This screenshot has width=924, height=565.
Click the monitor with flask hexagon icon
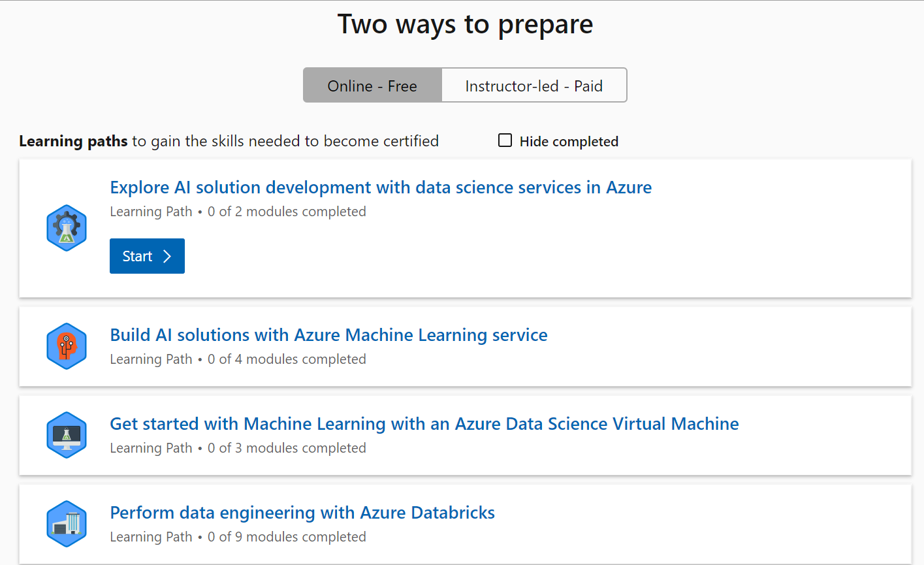(67, 435)
